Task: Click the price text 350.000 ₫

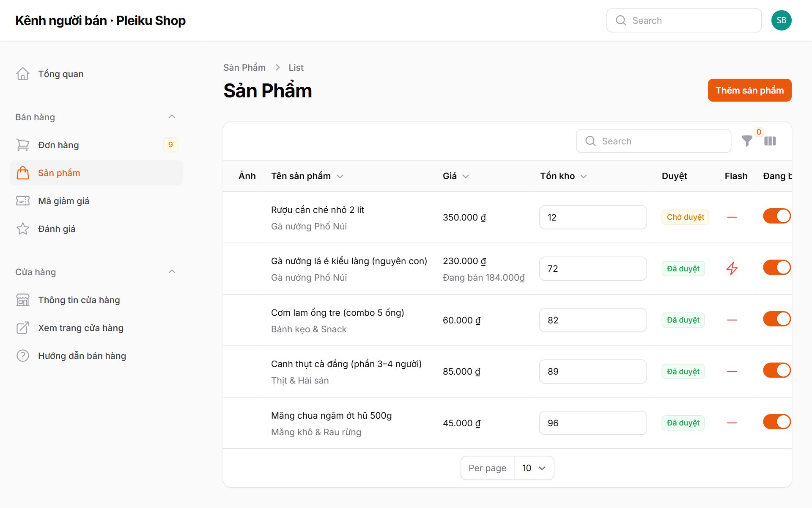Action: click(464, 218)
